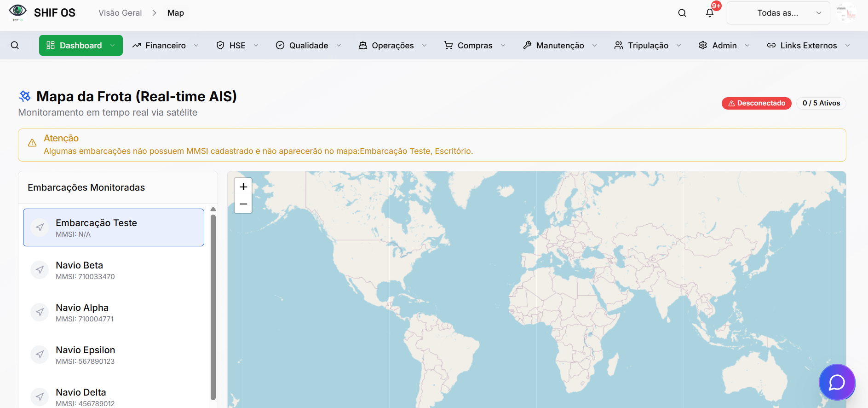Expand the Qualidade chevron

[339, 45]
